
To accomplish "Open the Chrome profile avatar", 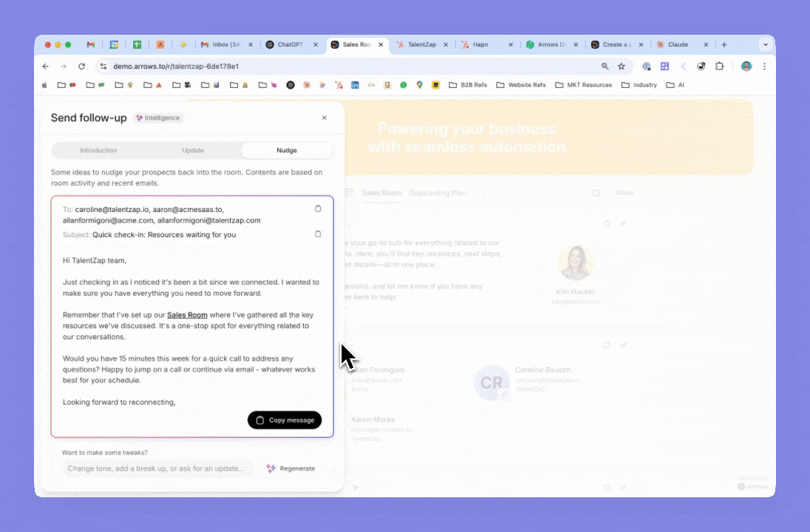I will (x=746, y=66).
